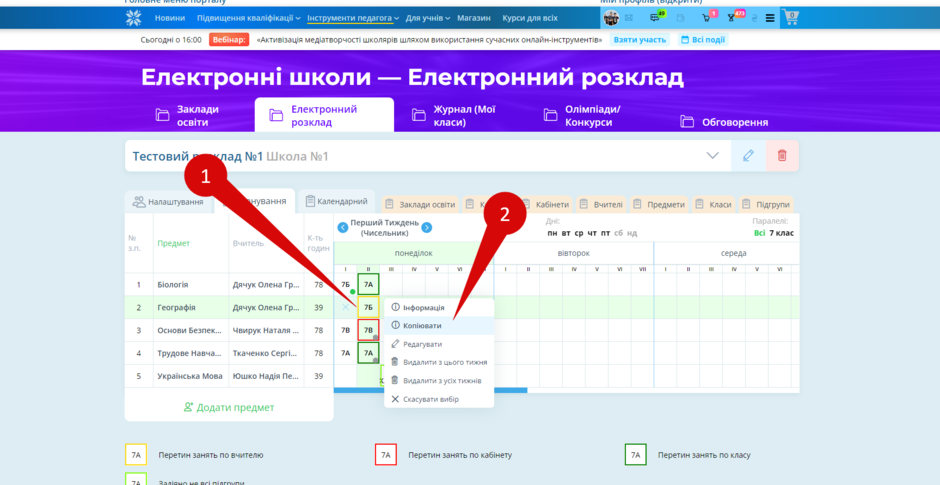Image resolution: width=940 pixels, height=485 pixels.
Task: Go to previous week with left arrow
Action: pyautogui.click(x=342, y=227)
